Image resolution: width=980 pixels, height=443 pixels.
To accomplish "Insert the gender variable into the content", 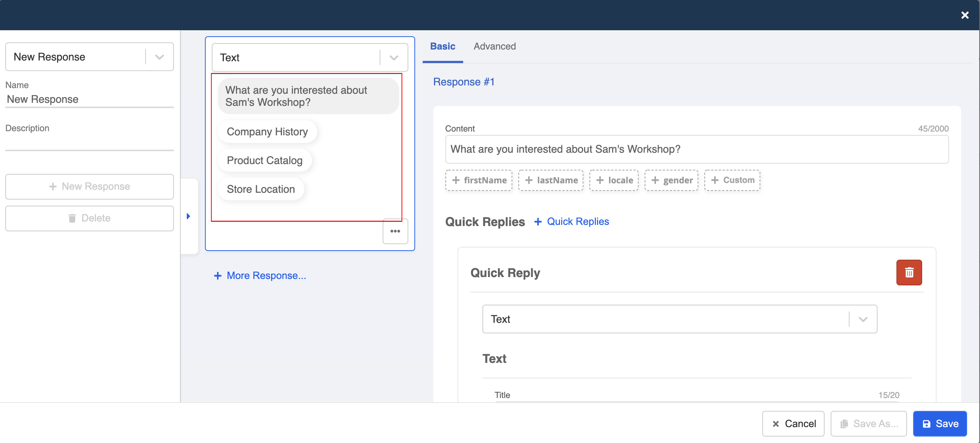I will 671,180.
